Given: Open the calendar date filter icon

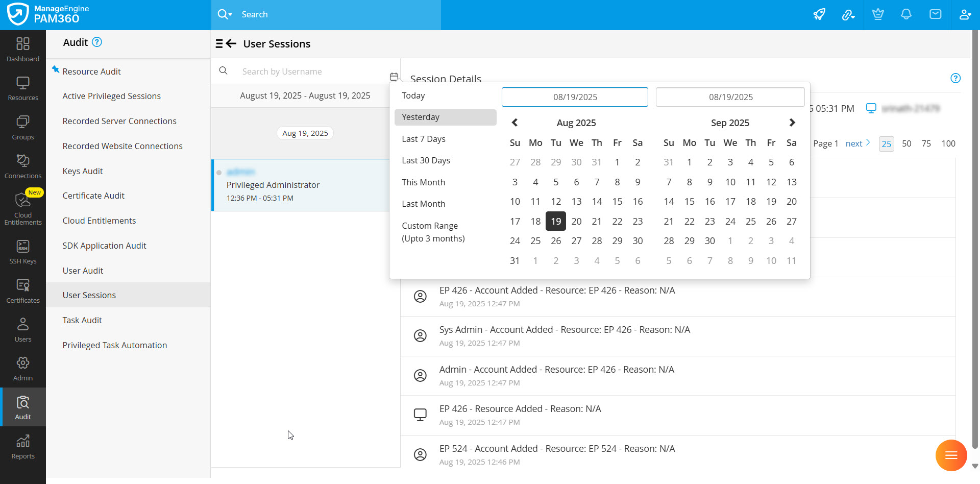Looking at the screenshot, I should [x=394, y=77].
